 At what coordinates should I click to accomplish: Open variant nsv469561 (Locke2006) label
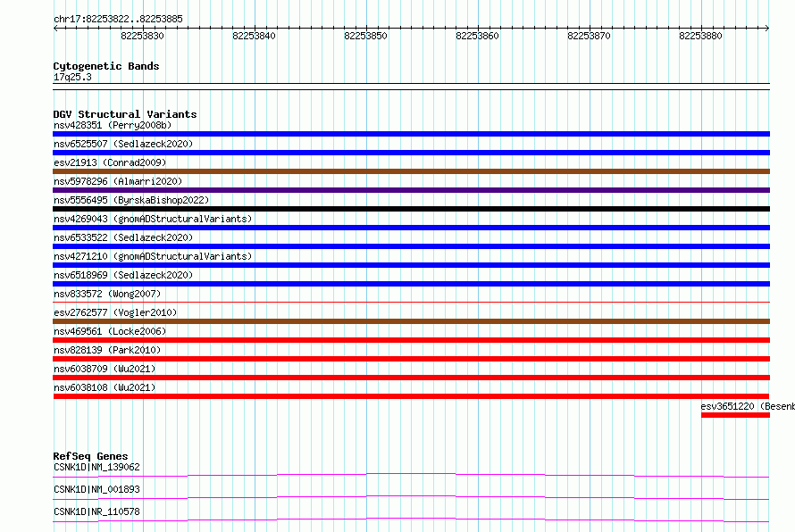tap(110, 331)
